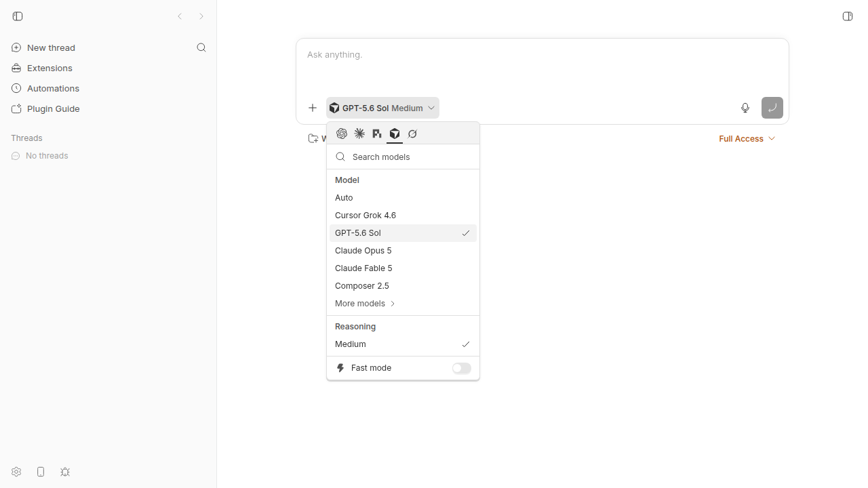Pick Claude Fable 5 model
Screen dimensions: 868x488
(403, 268)
